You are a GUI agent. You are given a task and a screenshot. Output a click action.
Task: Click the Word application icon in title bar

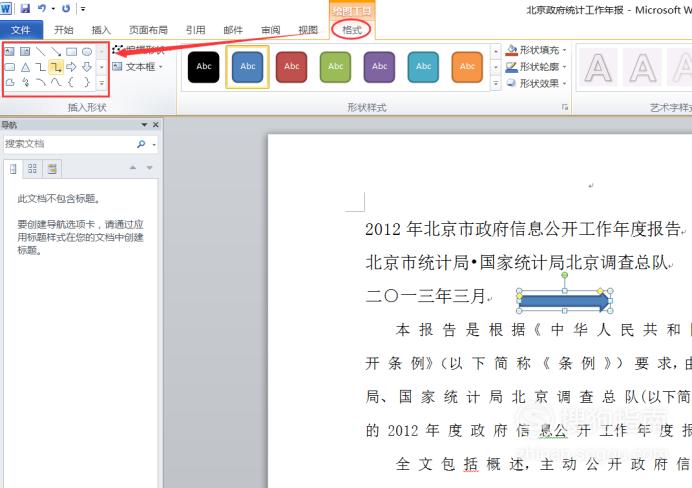point(6,8)
